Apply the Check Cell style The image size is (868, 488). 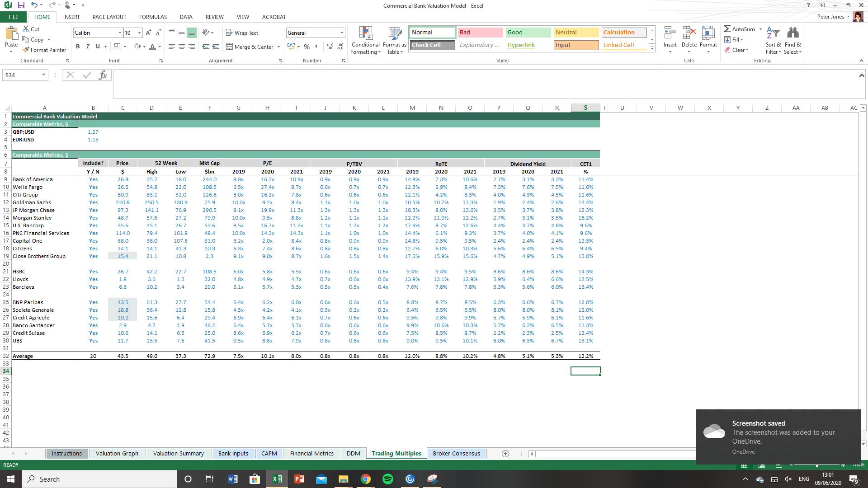point(433,45)
